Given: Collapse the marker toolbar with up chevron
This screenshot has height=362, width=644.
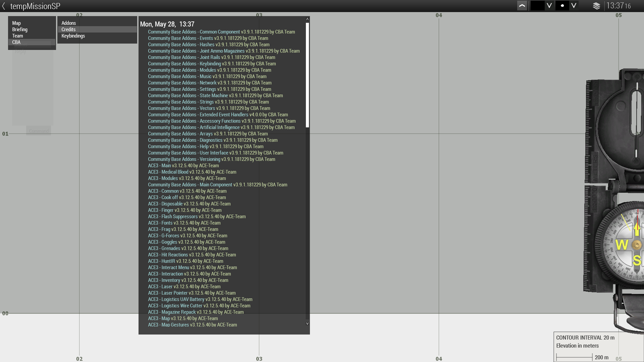Looking at the screenshot, I should (522, 6).
